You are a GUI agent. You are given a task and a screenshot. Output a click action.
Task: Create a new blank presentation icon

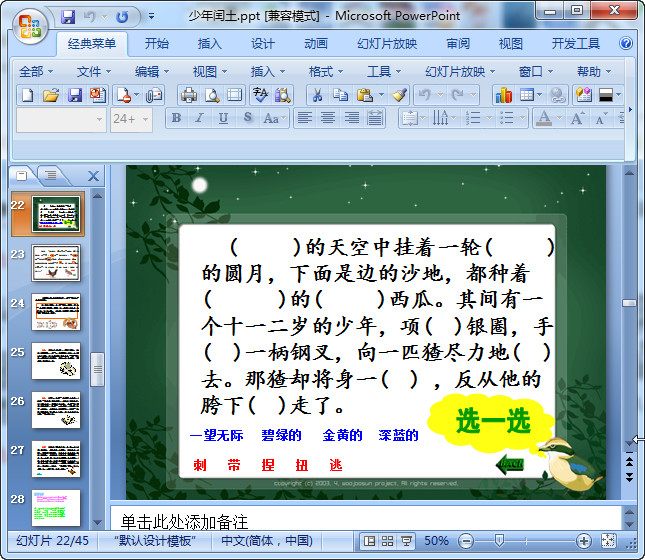coord(28,95)
